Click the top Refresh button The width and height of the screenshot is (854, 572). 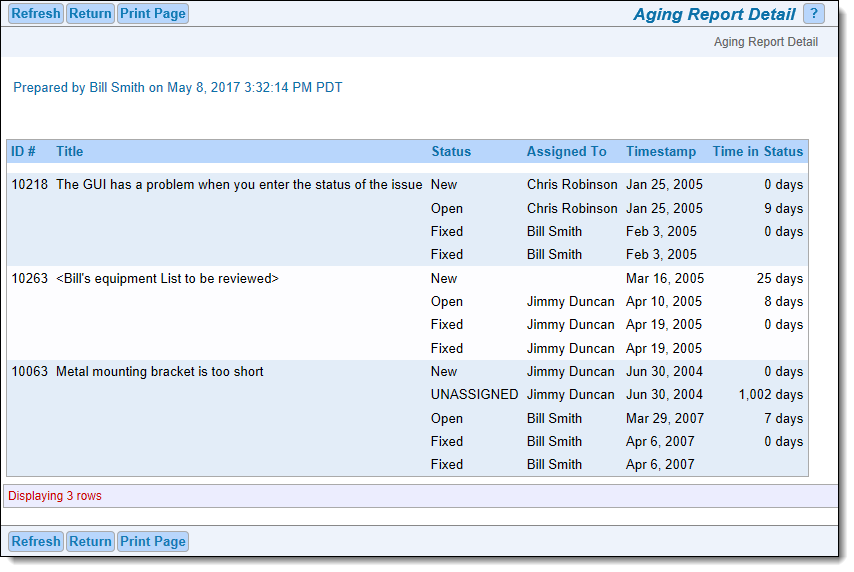36,14
